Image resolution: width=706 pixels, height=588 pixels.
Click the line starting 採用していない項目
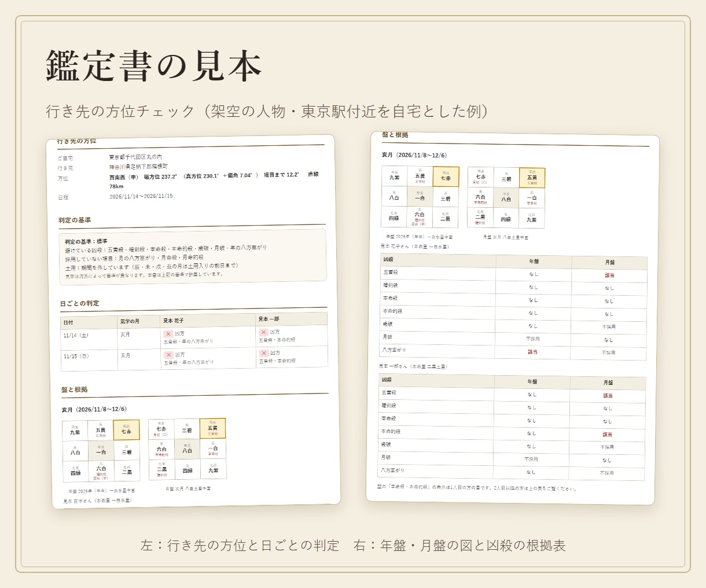click(x=134, y=258)
